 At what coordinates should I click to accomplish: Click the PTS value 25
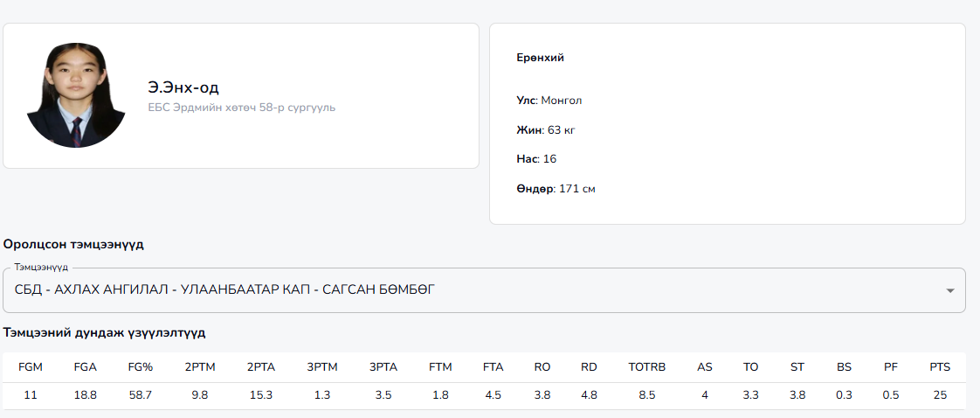click(940, 395)
